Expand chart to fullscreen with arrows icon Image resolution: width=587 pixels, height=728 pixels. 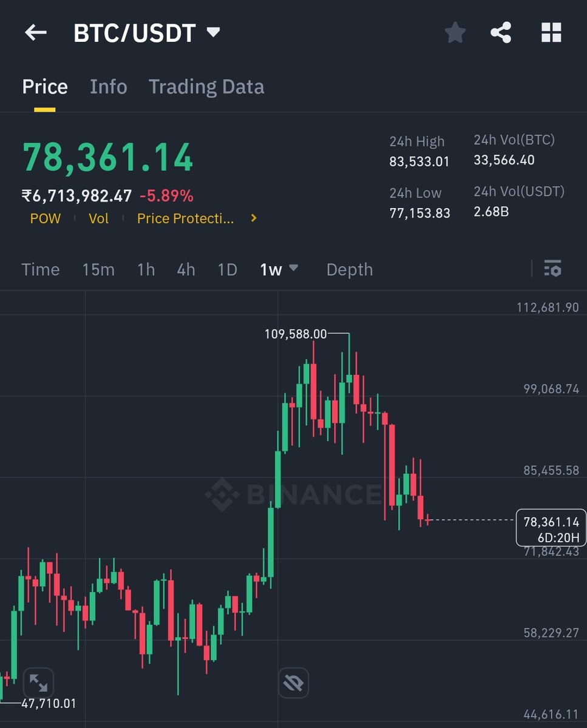click(38, 684)
